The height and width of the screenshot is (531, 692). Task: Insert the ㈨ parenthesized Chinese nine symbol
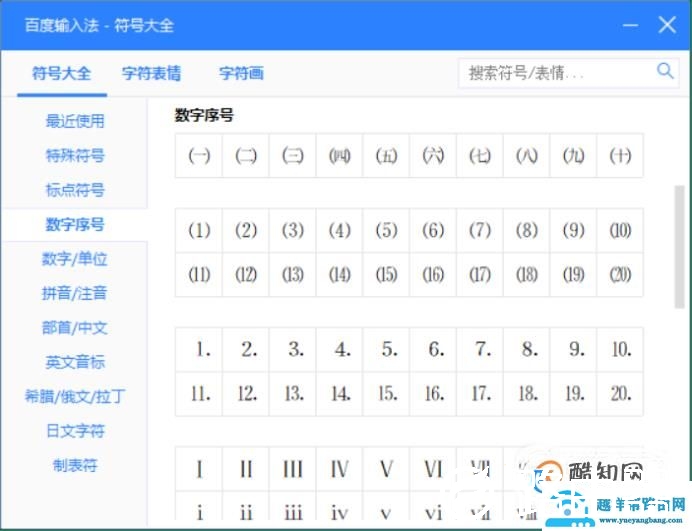point(573,156)
